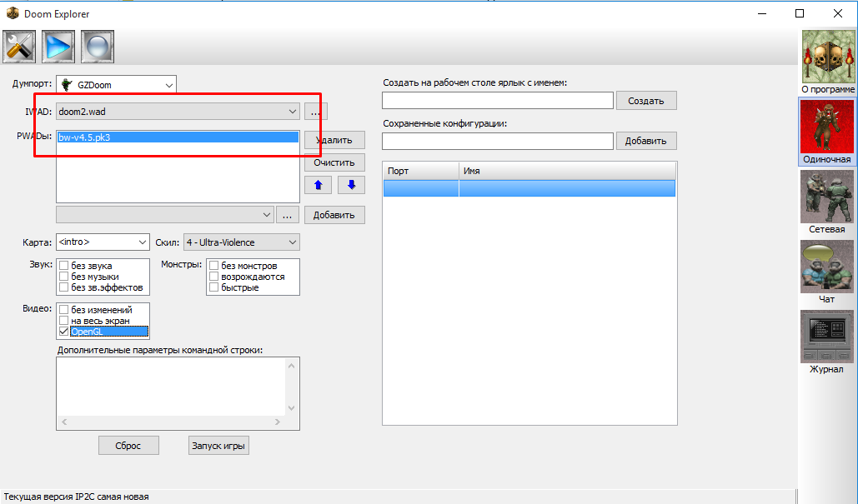Enable the 'без музыки' checkbox
This screenshot has width=858, height=504.
click(64, 277)
